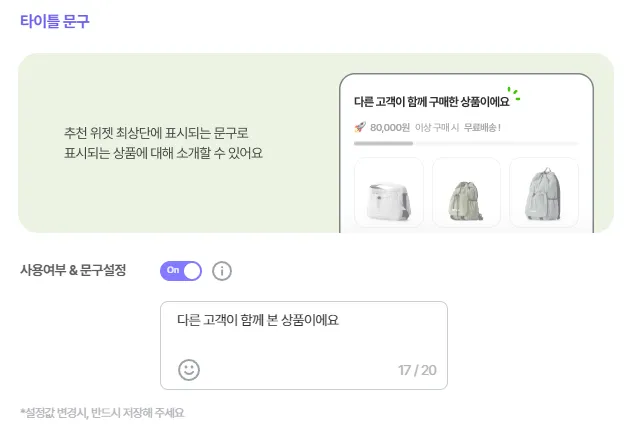Viewport: 627px width, 437px height.
Task: Focus the title text input box
Action: pos(303,340)
